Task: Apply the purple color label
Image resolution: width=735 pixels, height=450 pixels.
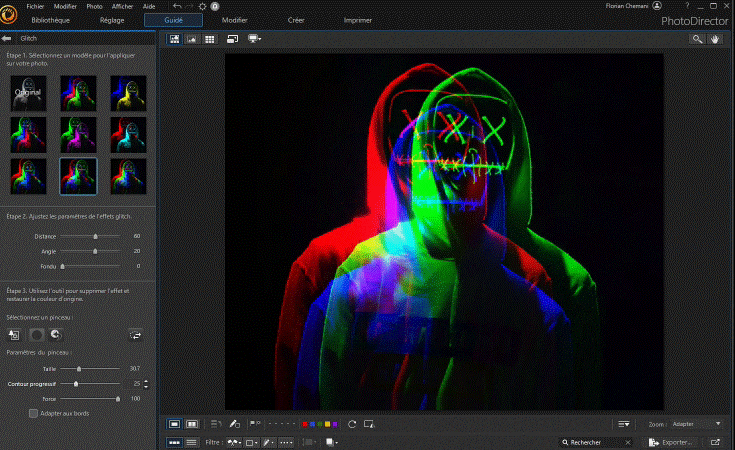Action: tap(335, 424)
